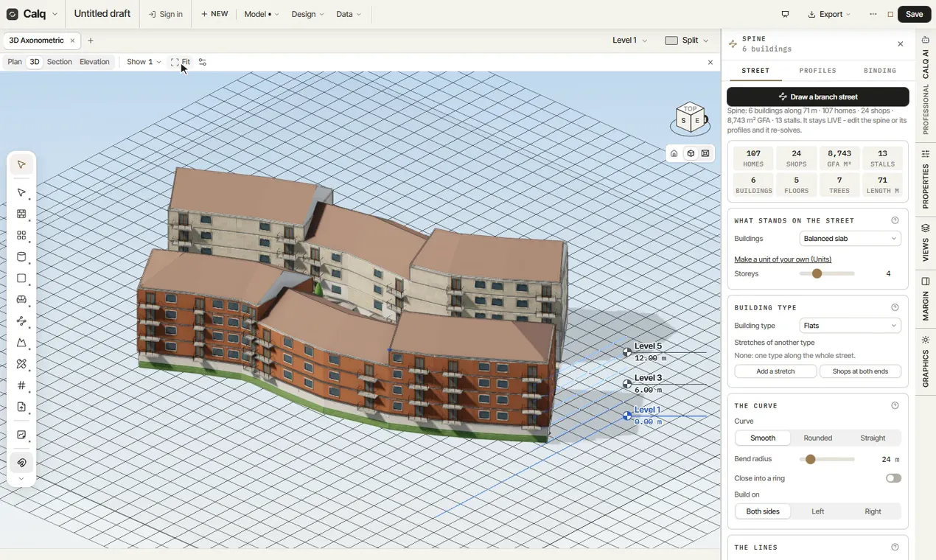This screenshot has width=936, height=560.
Task: Build on the Right side only
Action: tap(873, 511)
